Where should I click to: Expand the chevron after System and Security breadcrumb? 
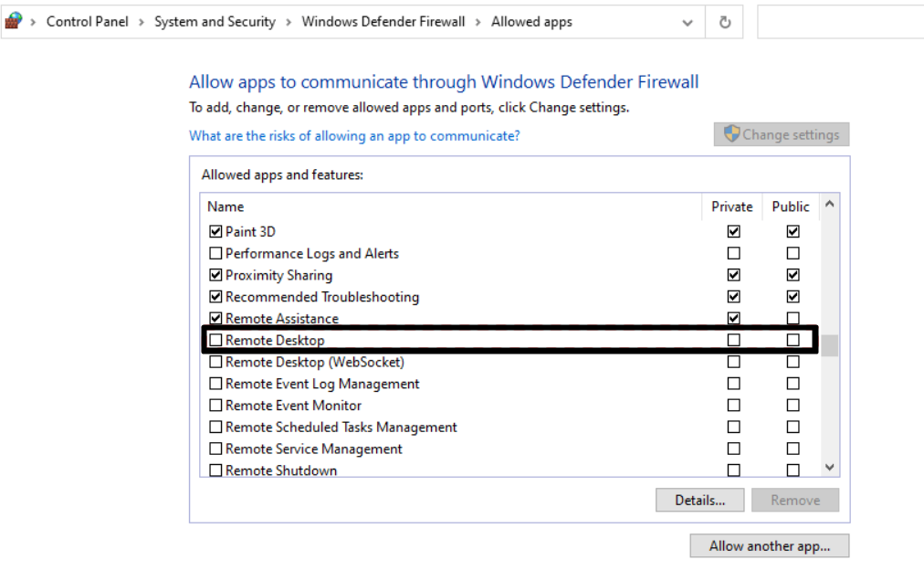pos(289,22)
